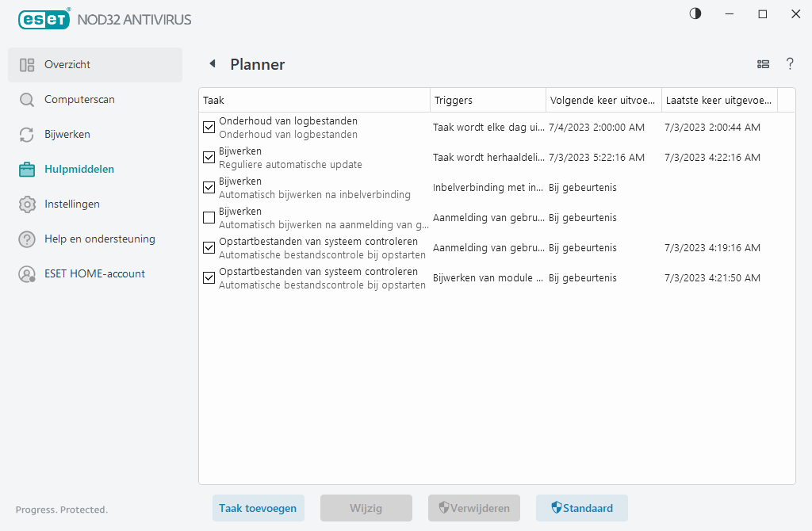812x531 pixels.
Task: Uncheck Reguliere automatische update task
Action: click(x=209, y=157)
